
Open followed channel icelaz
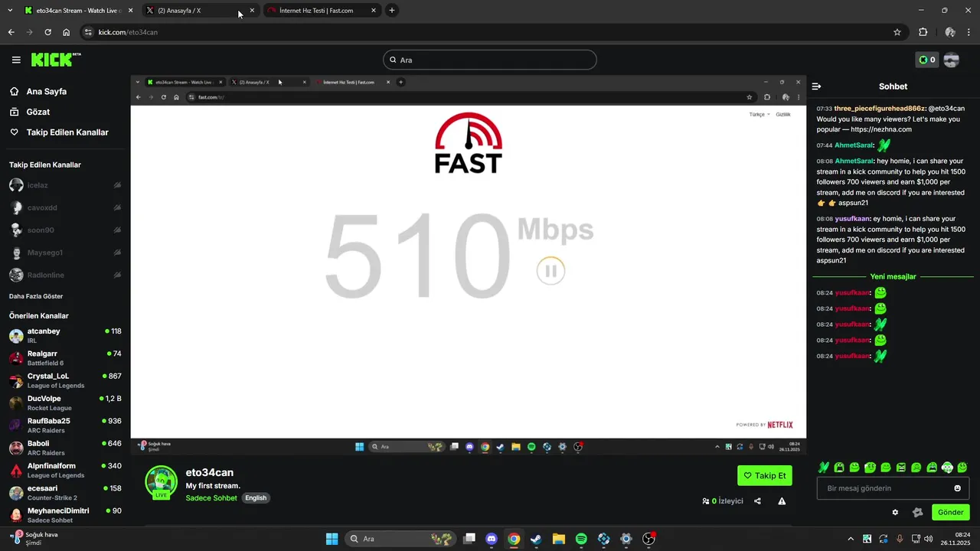tap(65, 185)
